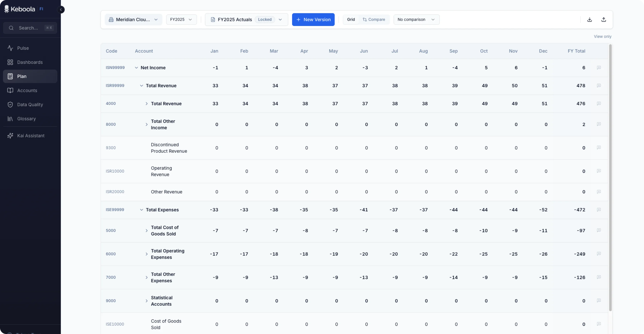This screenshot has height=334, width=644.
Task: Open the No comparison dropdown
Action: pos(416,20)
